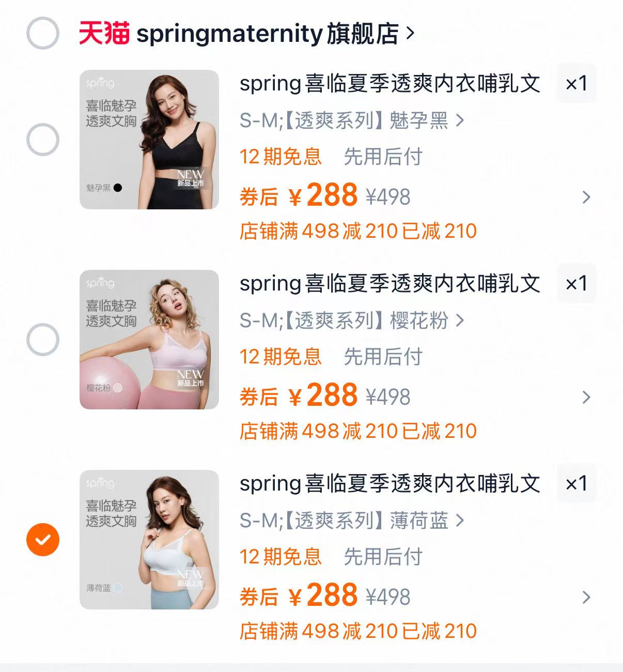Adjust quantity ×1 for the 樱花粉 item
Viewport: 623px width, 672px height.
click(x=577, y=283)
